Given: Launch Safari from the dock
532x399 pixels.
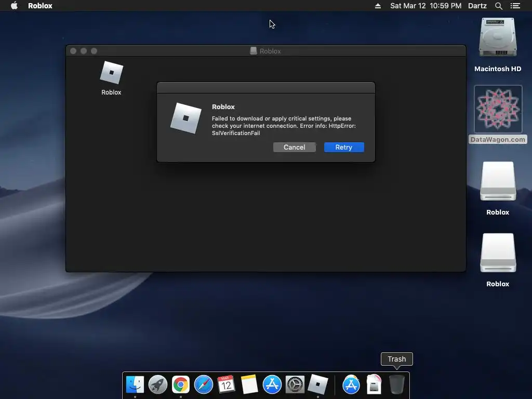Looking at the screenshot, I should coord(204,384).
